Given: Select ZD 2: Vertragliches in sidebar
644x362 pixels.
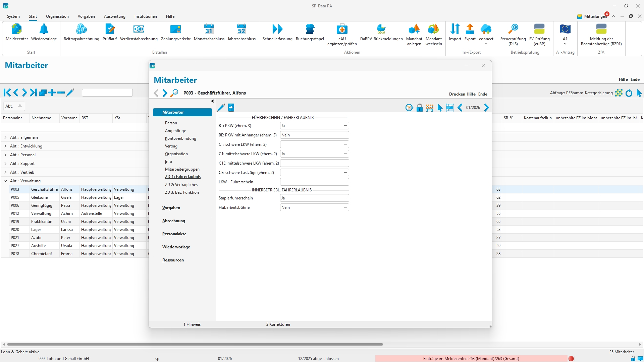Looking at the screenshot, I should click(x=181, y=185).
